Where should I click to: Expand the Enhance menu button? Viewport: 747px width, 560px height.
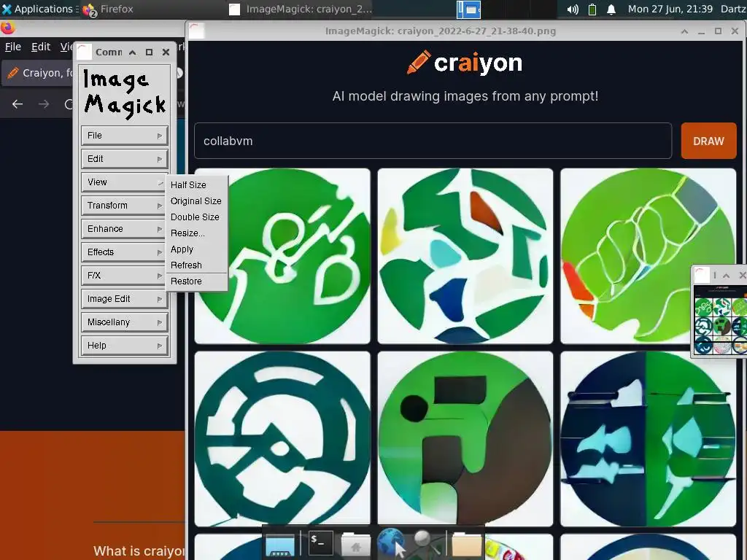tap(124, 228)
